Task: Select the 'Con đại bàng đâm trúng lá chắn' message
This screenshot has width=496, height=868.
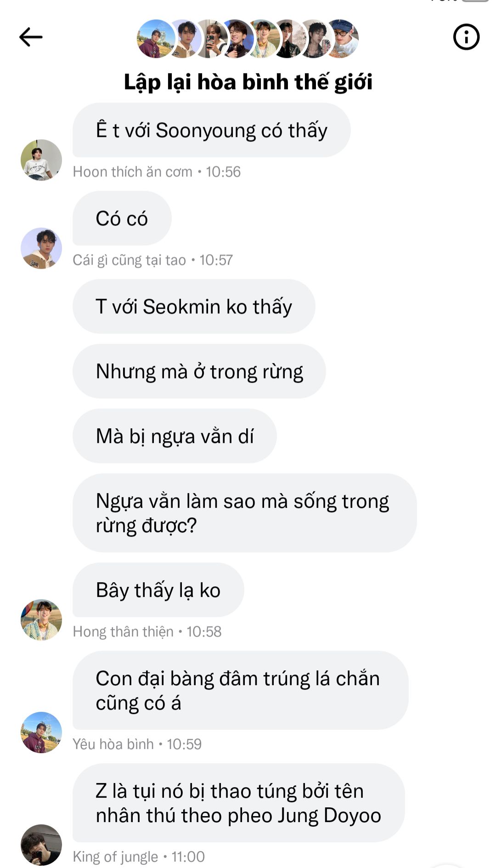Action: pyautogui.click(x=241, y=690)
